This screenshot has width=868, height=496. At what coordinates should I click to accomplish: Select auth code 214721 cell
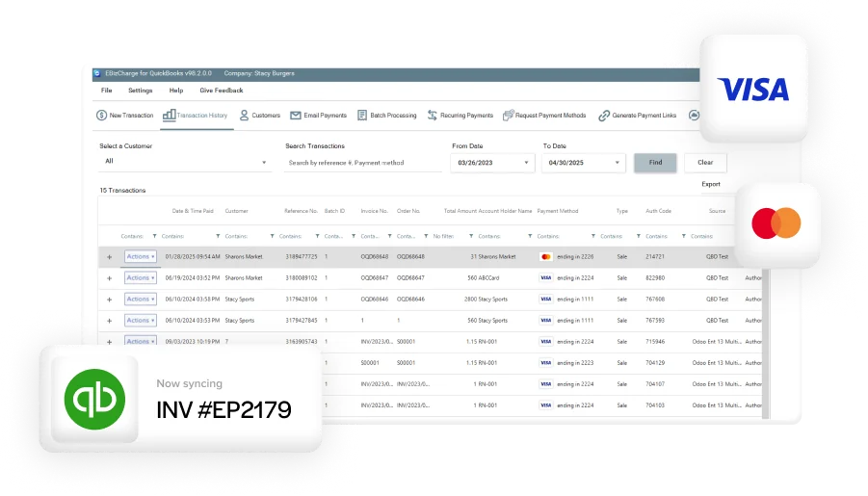(x=655, y=257)
